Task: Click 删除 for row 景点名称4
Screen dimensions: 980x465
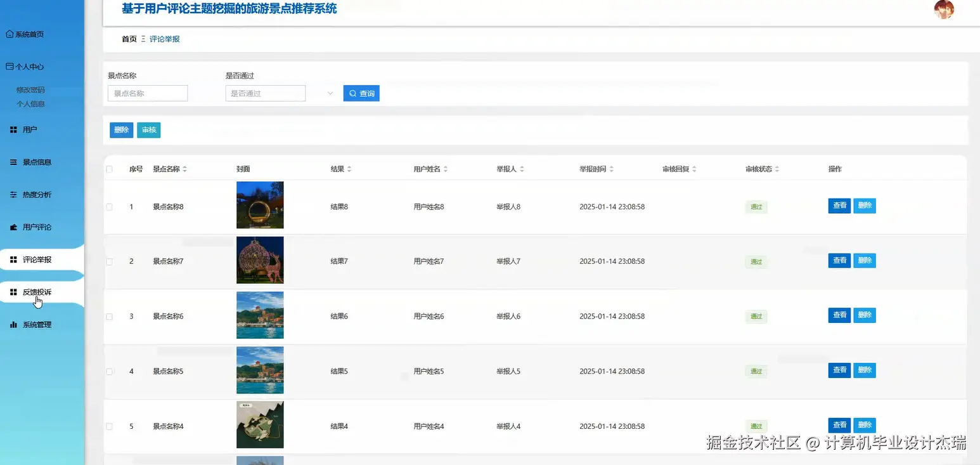Action: [x=865, y=425]
